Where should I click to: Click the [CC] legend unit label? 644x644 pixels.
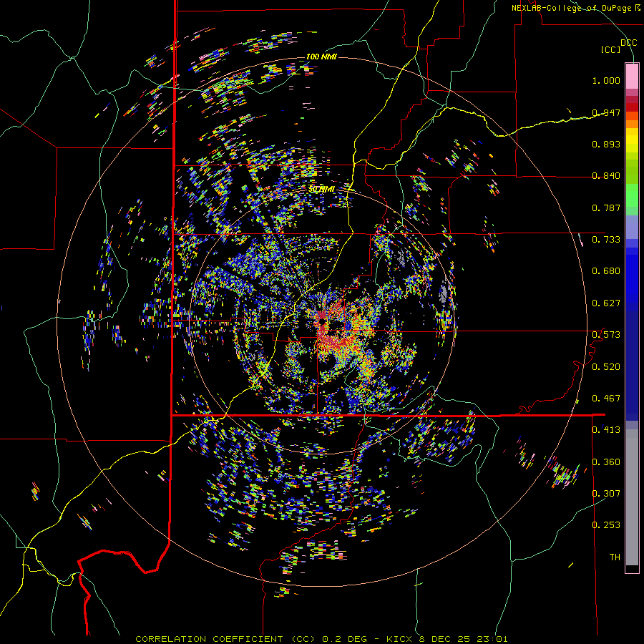611,49
